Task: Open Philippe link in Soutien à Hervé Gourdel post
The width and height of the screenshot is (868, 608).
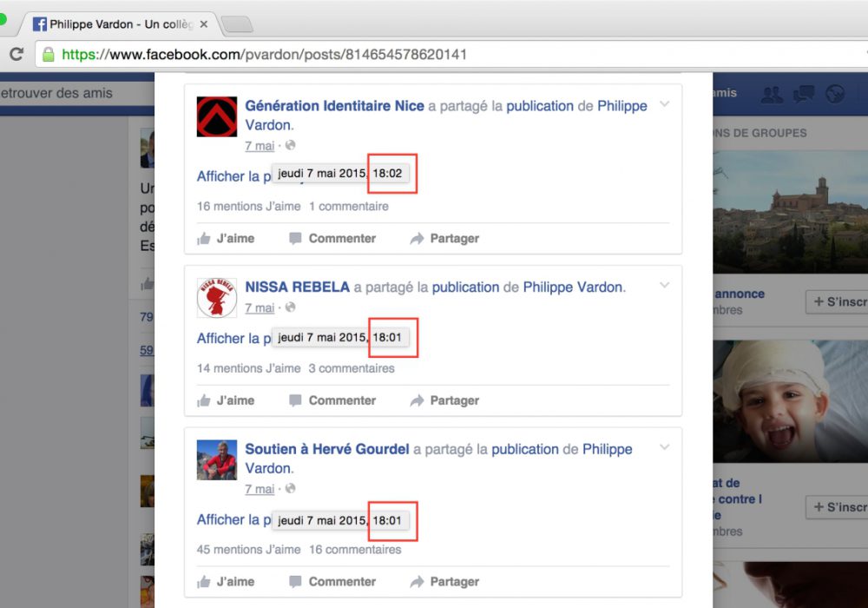Action: pos(608,449)
